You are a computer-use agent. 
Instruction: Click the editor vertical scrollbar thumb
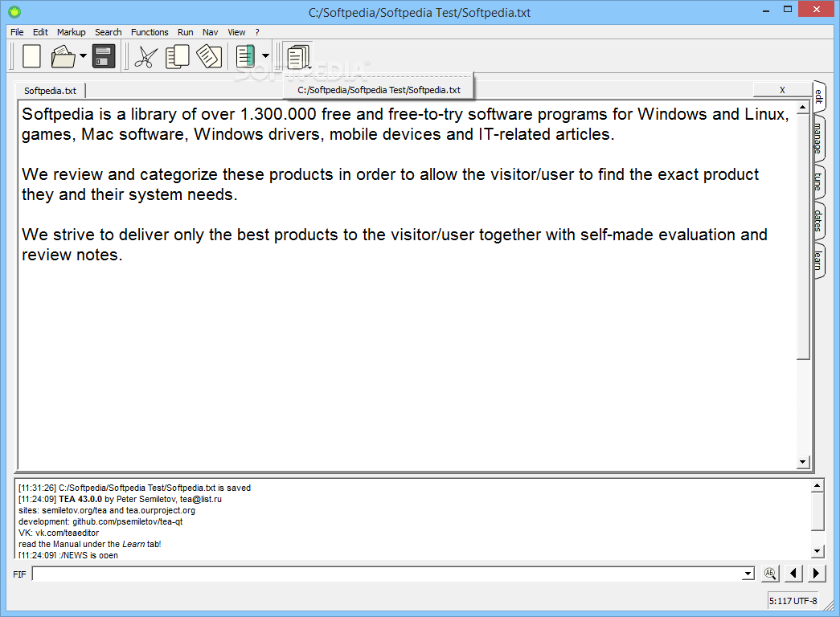click(x=802, y=237)
